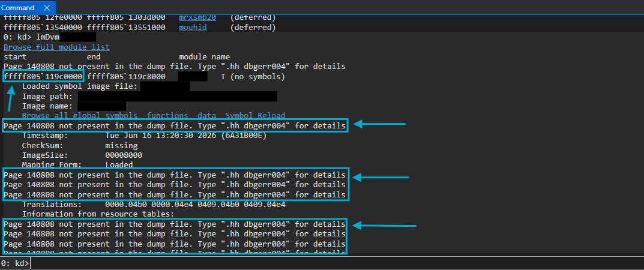The image size is (644, 270).
Task: Click the functions link
Action: pos(167,116)
